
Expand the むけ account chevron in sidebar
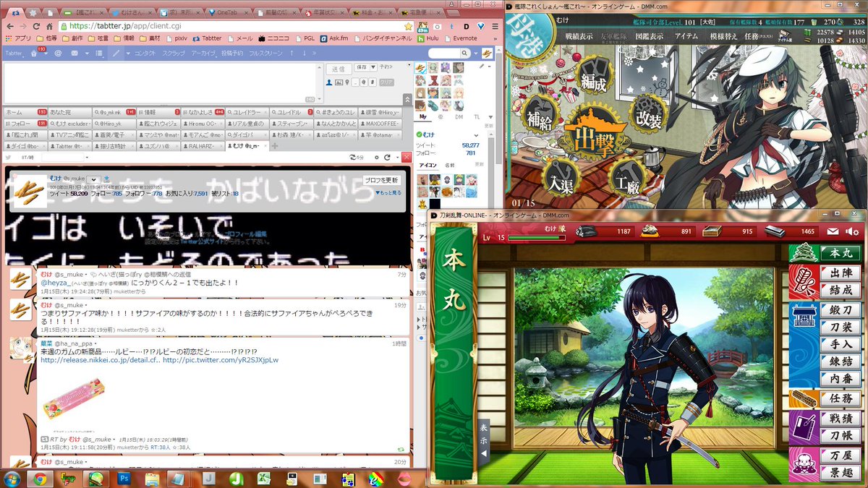[x=475, y=135]
